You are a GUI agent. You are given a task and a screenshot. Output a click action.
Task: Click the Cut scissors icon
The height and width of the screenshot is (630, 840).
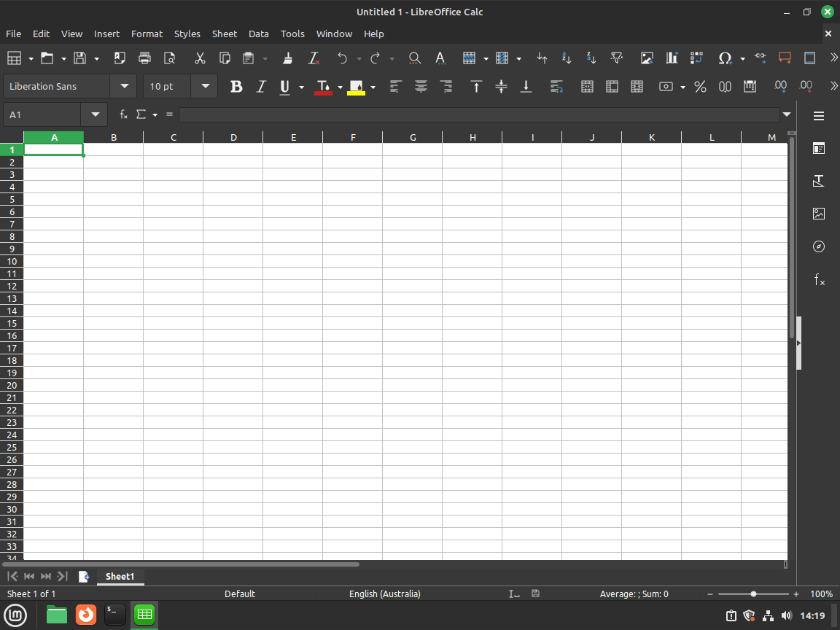(200, 58)
